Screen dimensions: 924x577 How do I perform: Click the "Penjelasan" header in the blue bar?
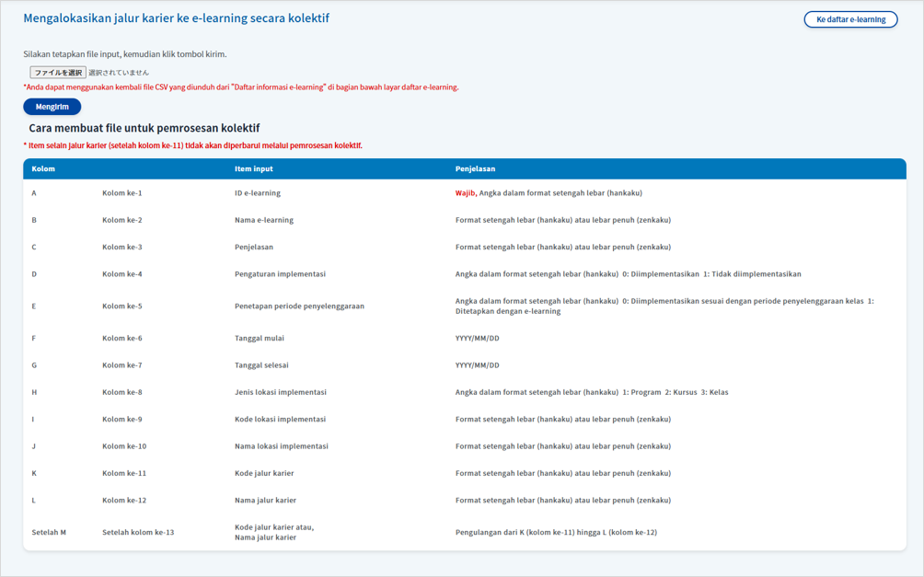tap(475, 169)
